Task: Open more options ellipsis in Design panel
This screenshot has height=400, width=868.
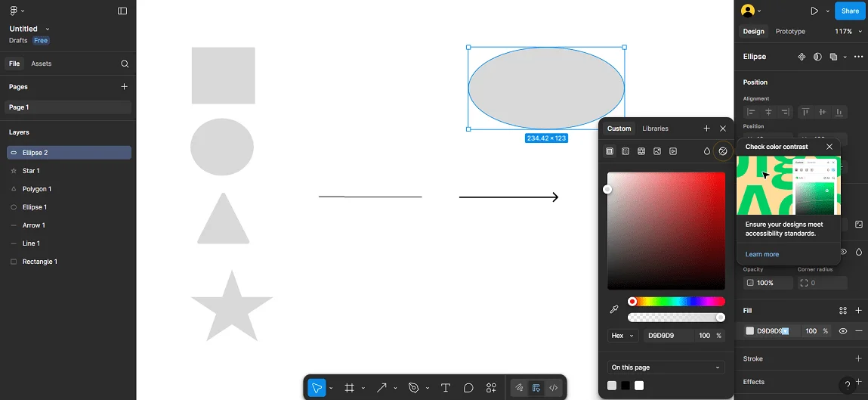Action: click(x=859, y=57)
